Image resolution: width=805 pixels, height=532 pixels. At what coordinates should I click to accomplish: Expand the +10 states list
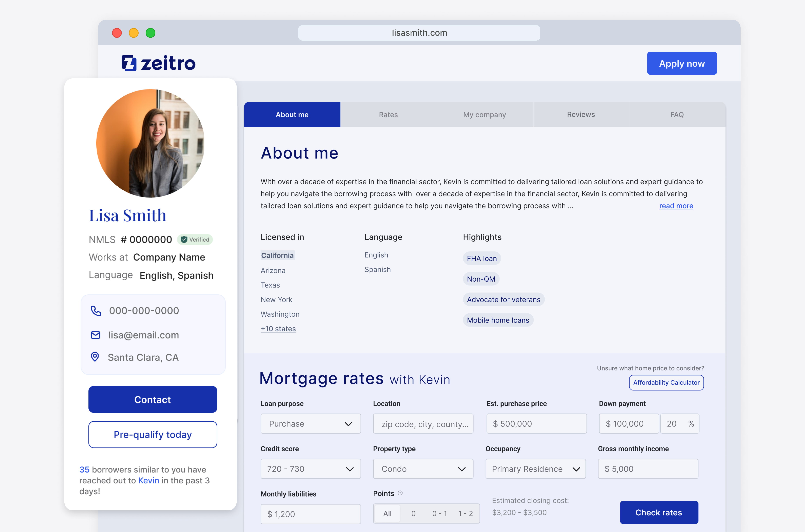tap(278, 329)
